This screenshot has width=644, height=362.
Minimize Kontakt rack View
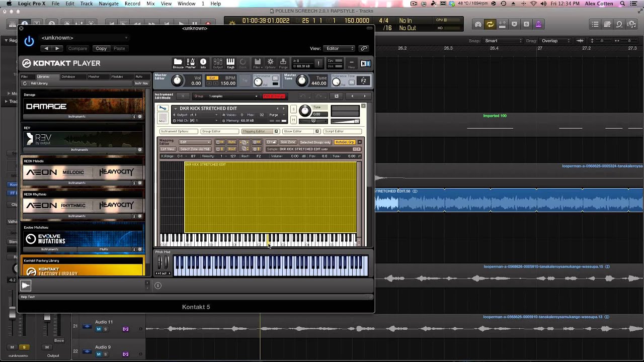[351, 63]
